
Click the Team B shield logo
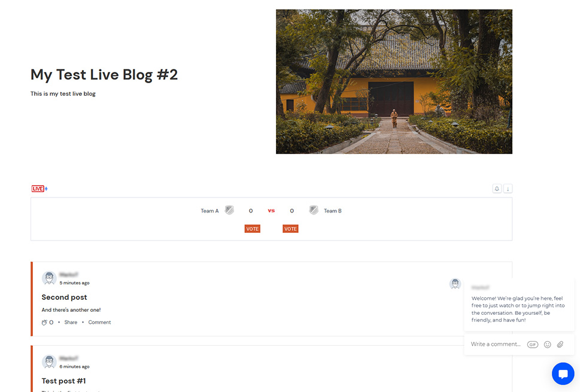pos(314,211)
